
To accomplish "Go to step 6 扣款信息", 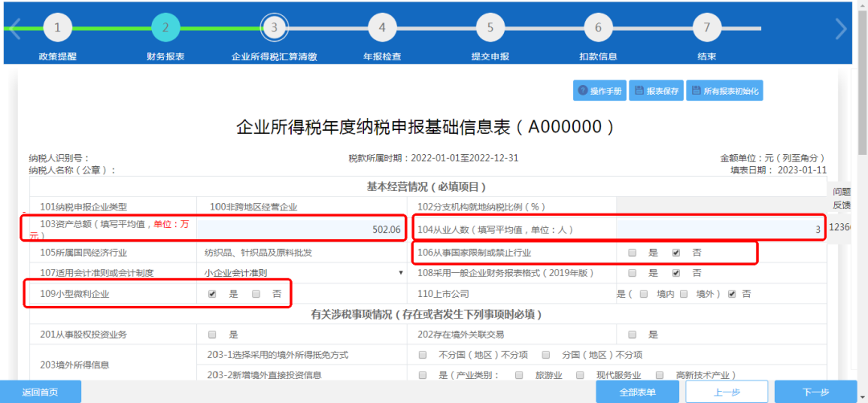I will click(598, 27).
